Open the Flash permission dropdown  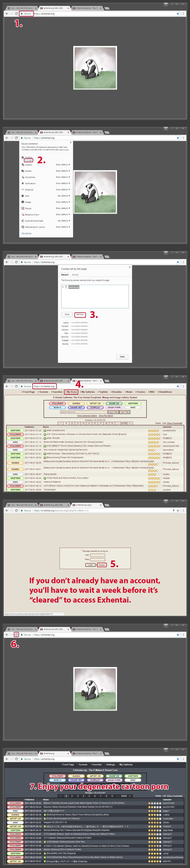[x=64, y=196]
